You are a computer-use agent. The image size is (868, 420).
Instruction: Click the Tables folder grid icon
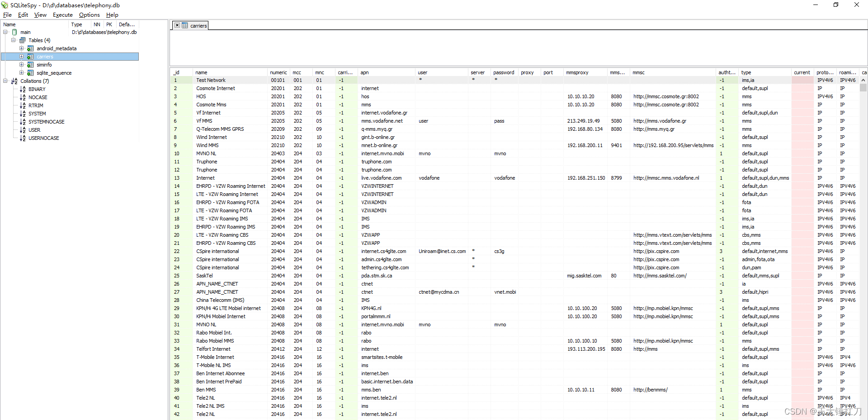click(x=23, y=40)
